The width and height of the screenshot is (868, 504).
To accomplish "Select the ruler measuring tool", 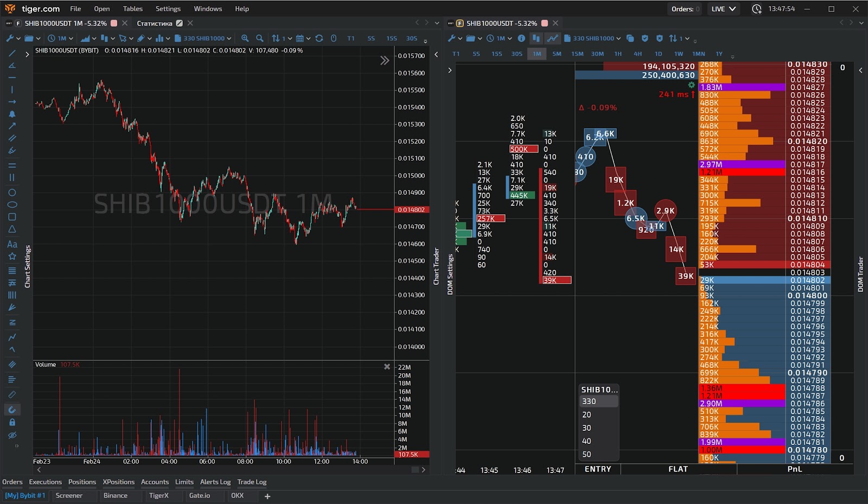I will 12,394.
